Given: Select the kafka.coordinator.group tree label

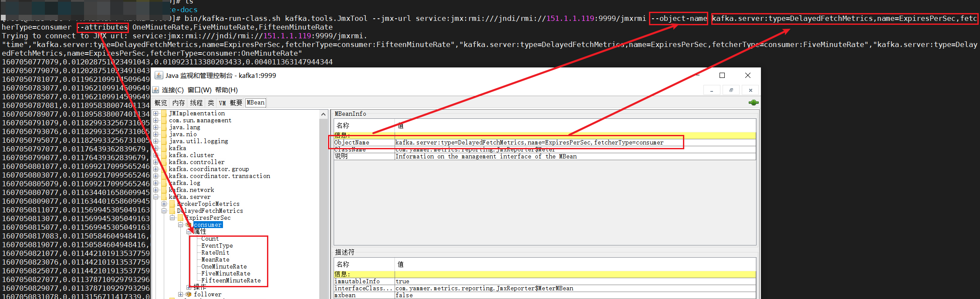Looking at the screenshot, I should (209, 169).
